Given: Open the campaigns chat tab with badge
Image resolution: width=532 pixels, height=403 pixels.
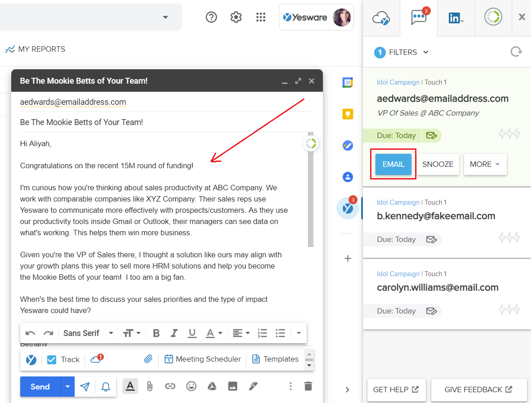Looking at the screenshot, I should (x=419, y=18).
